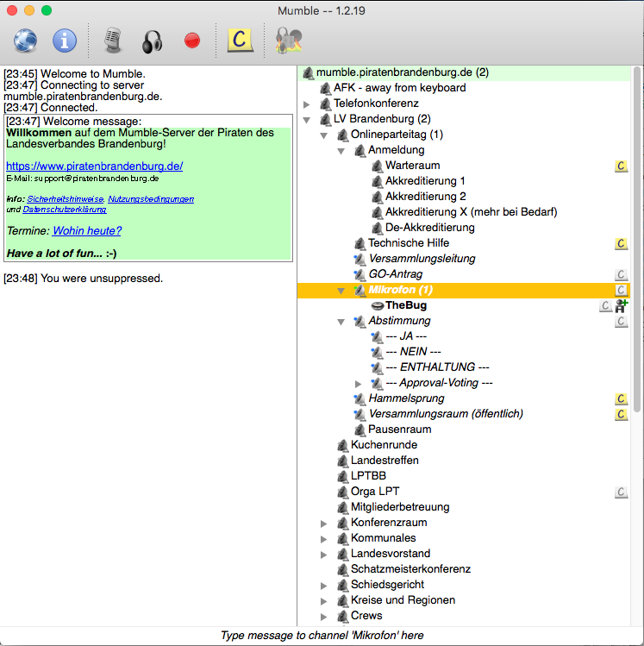The height and width of the screenshot is (646, 644).
Task: Open the server connect globe icon
Action: coord(25,41)
